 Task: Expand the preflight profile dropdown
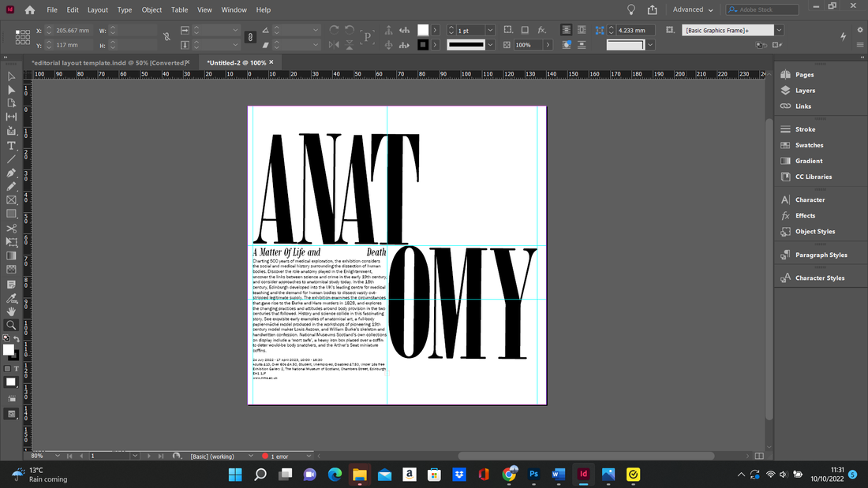tap(251, 456)
